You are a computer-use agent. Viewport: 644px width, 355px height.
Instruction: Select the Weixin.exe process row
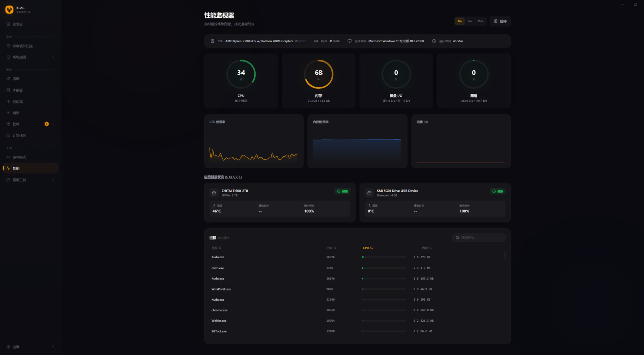click(355, 321)
